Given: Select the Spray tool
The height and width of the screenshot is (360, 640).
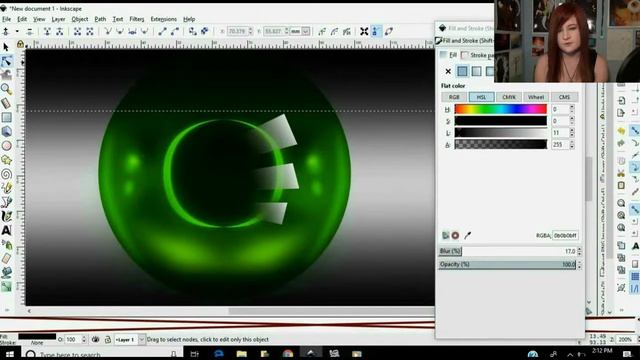Looking at the screenshot, I should click(7, 244).
